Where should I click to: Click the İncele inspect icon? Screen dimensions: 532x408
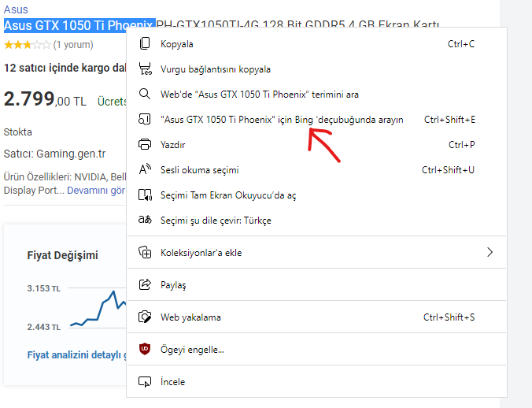145,381
